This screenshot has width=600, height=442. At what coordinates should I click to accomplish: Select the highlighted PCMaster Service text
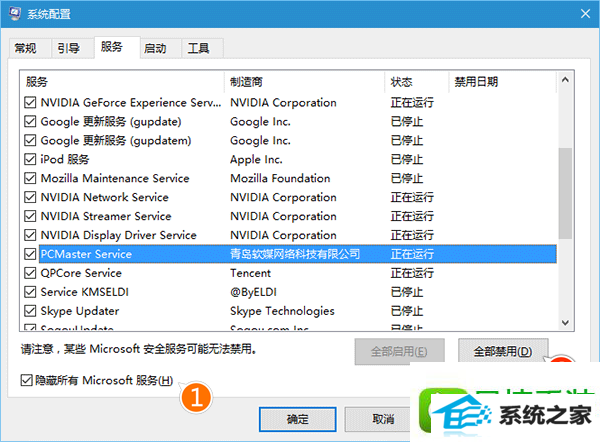(x=86, y=254)
